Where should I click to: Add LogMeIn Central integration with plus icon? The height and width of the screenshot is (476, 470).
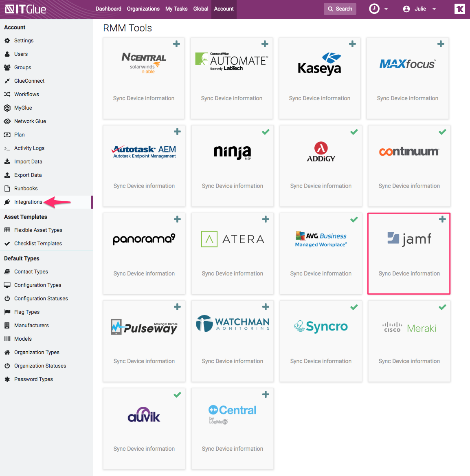point(266,394)
